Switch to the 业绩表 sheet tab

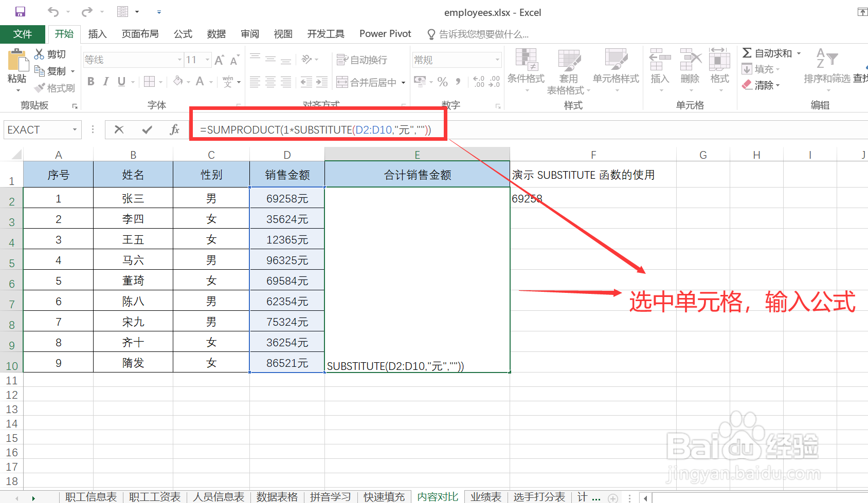(x=485, y=496)
